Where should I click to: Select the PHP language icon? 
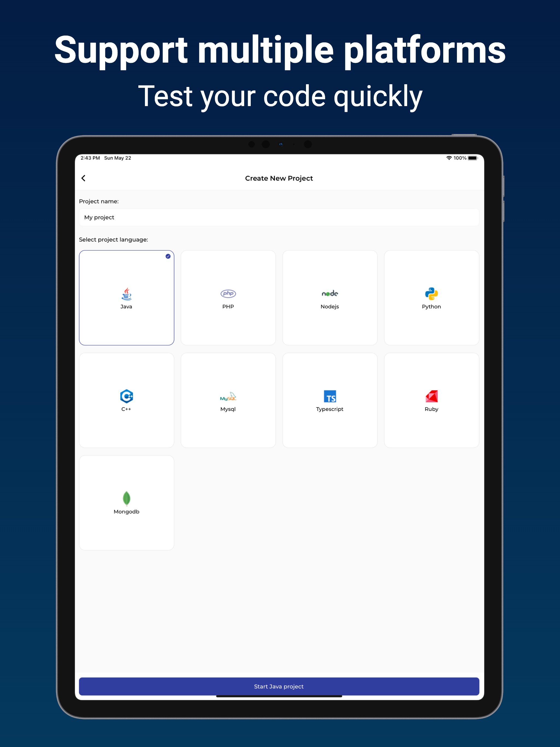(228, 293)
